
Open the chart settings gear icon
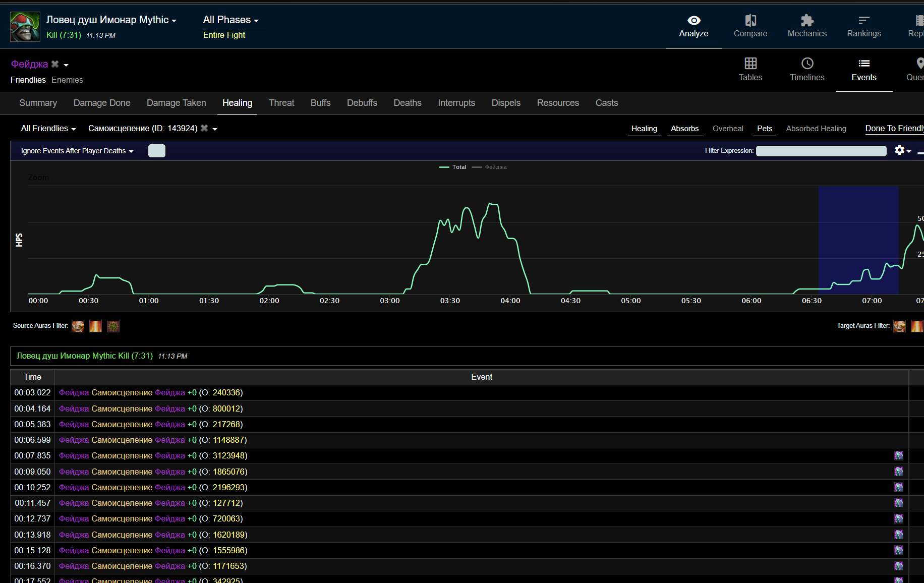coord(899,150)
